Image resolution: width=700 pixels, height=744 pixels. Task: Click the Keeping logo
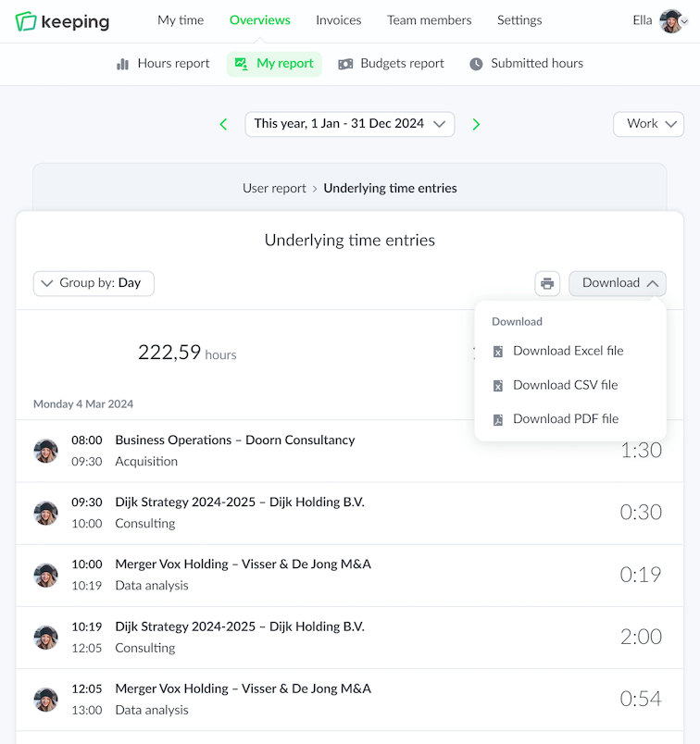pos(62,21)
